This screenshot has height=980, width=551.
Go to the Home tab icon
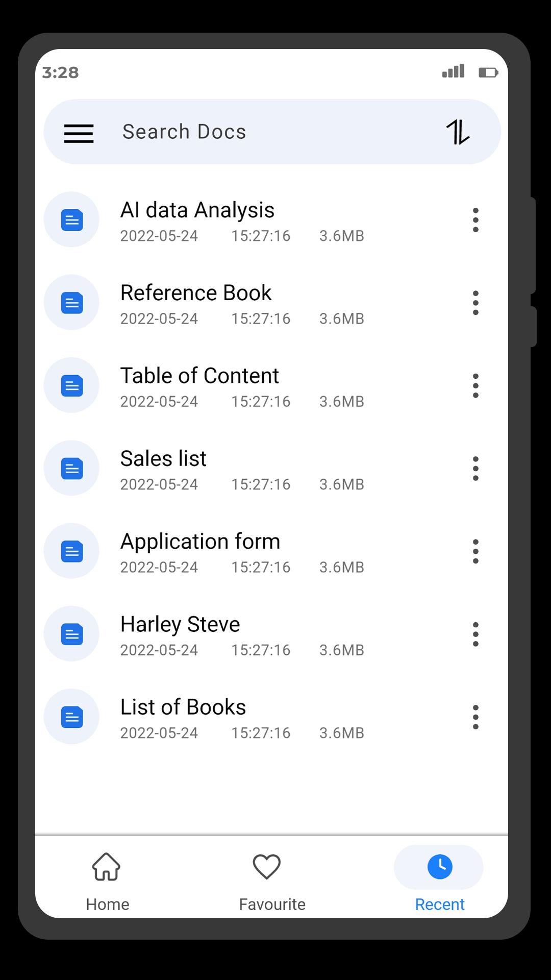106,867
